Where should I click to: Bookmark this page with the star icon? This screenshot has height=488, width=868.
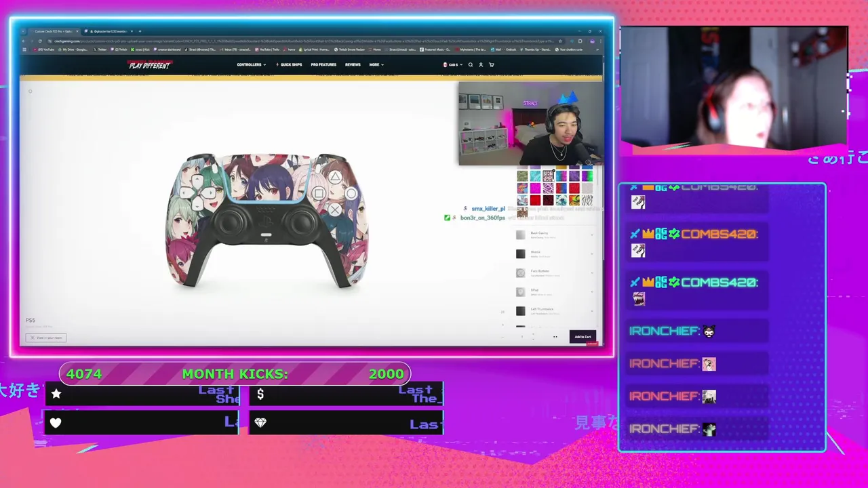tap(559, 41)
